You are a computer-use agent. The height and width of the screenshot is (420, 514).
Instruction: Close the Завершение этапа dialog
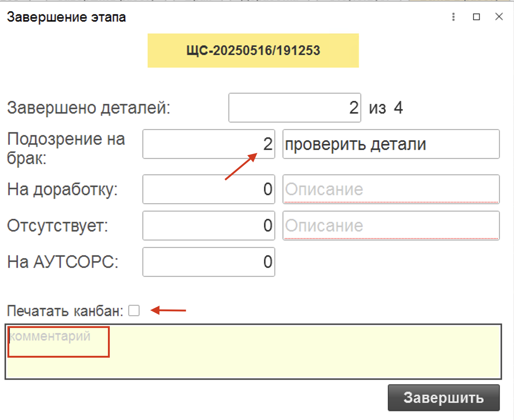click(x=499, y=17)
